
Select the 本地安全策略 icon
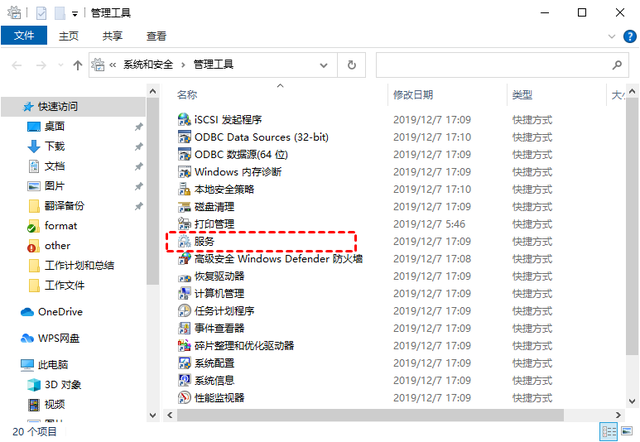pos(184,189)
